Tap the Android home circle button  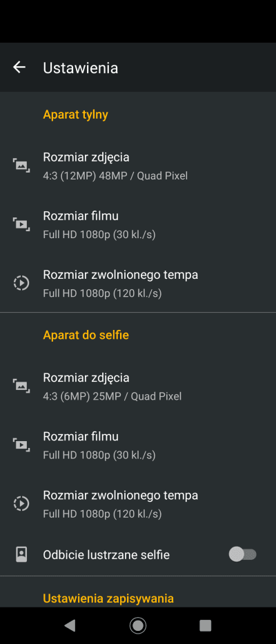[x=138, y=625]
